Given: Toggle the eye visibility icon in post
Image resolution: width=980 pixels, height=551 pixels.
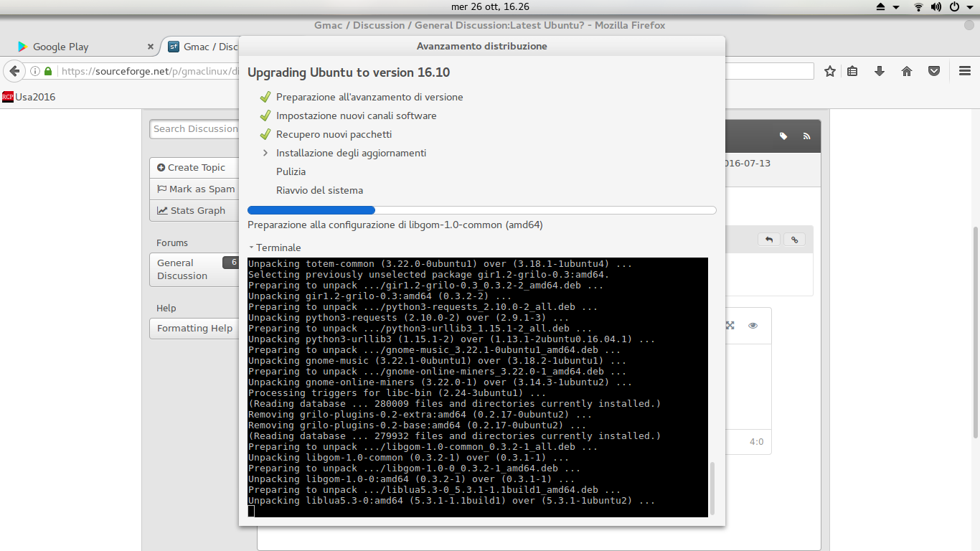Looking at the screenshot, I should pos(753,326).
